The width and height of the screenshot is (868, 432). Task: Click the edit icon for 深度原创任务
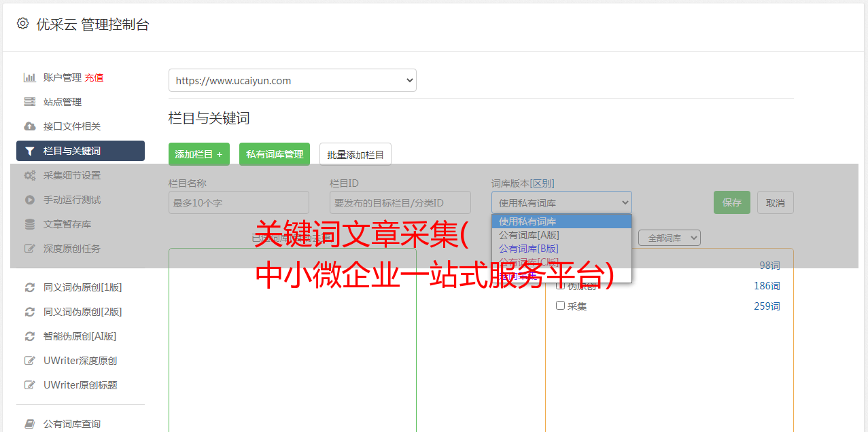30,249
